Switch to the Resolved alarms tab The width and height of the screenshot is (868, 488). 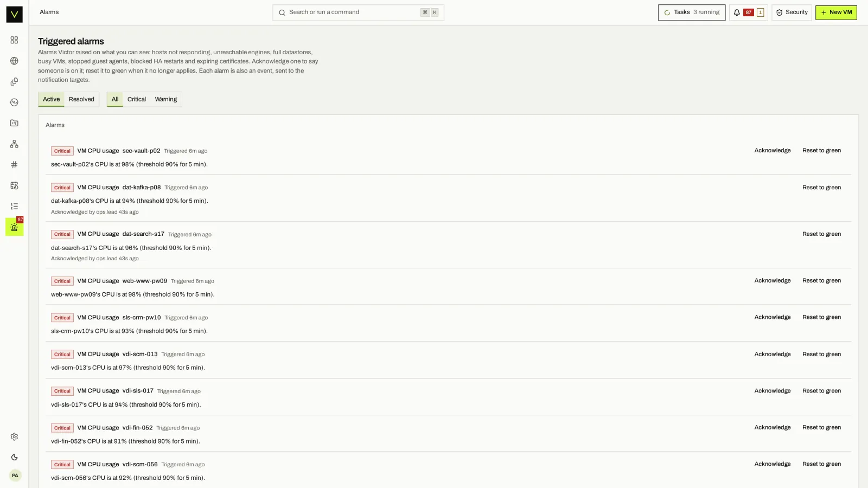coord(81,99)
